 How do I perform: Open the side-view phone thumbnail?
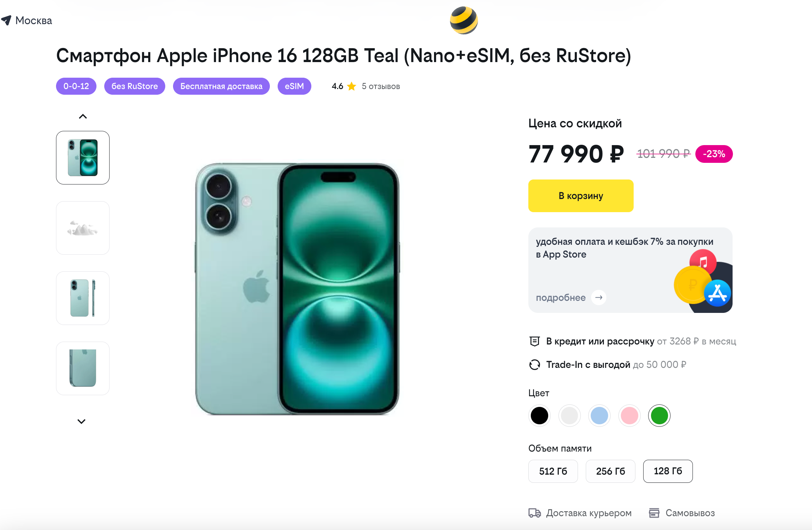[83, 298]
